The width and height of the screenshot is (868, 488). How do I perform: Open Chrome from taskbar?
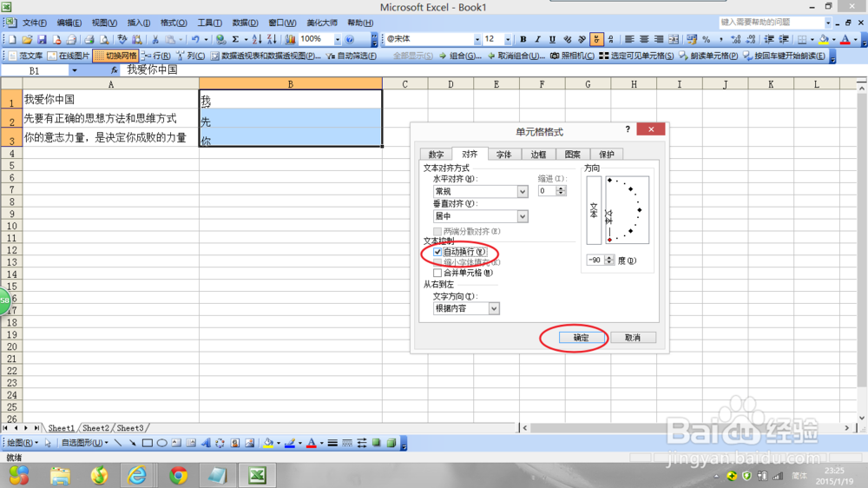pyautogui.click(x=178, y=475)
